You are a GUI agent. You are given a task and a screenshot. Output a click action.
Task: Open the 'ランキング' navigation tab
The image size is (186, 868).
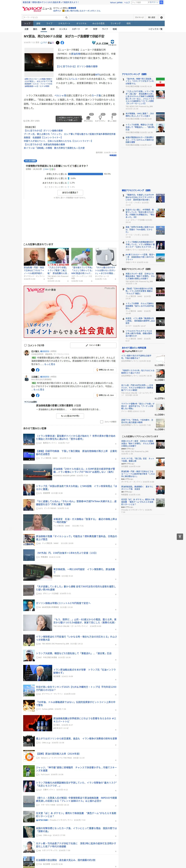[115, 24]
